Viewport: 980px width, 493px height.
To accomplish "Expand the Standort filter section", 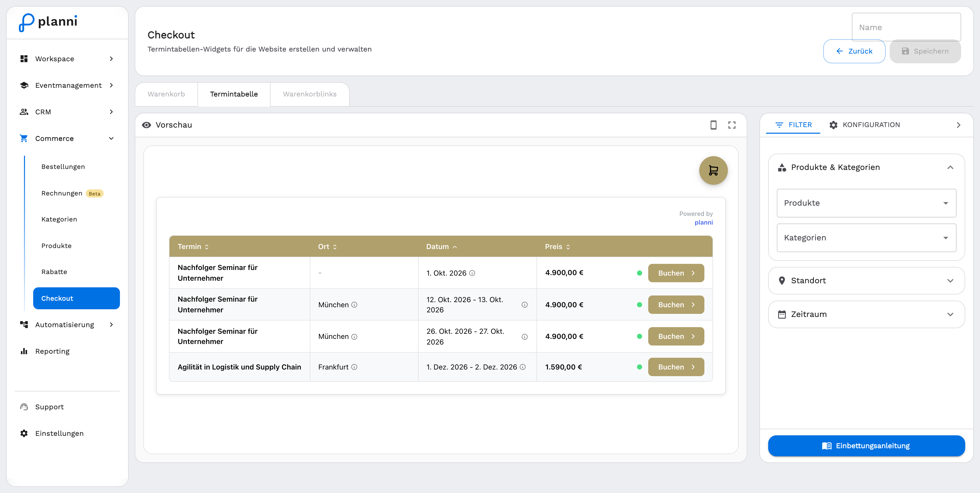I will [x=866, y=281].
